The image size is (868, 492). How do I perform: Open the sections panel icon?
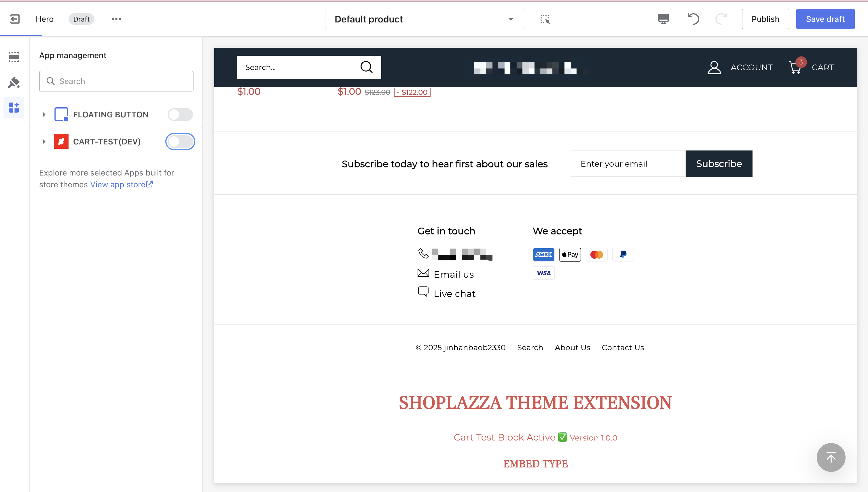coord(14,57)
